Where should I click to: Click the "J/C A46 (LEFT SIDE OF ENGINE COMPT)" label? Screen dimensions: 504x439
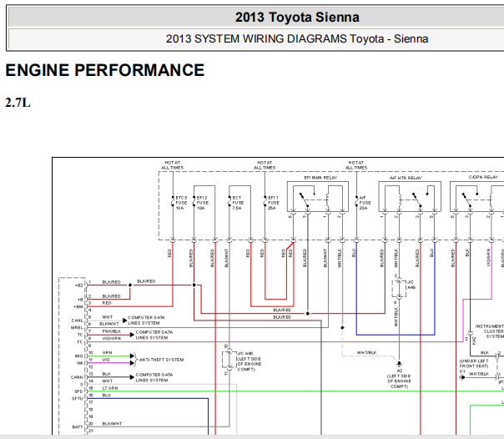(x=249, y=361)
